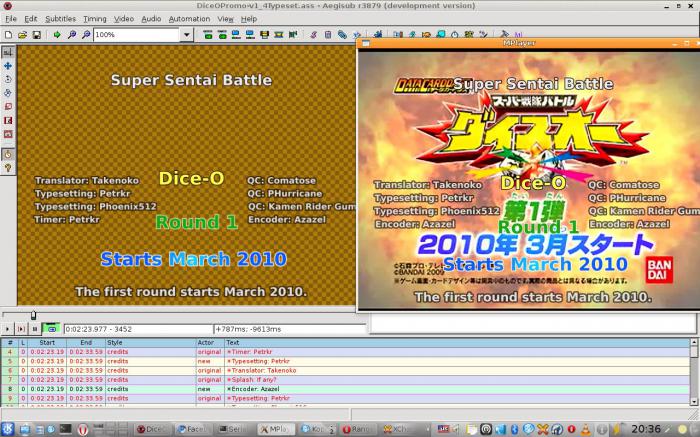The width and height of the screenshot is (700, 437).
Task: Jump video to subtitle start icon
Action: (208, 34)
